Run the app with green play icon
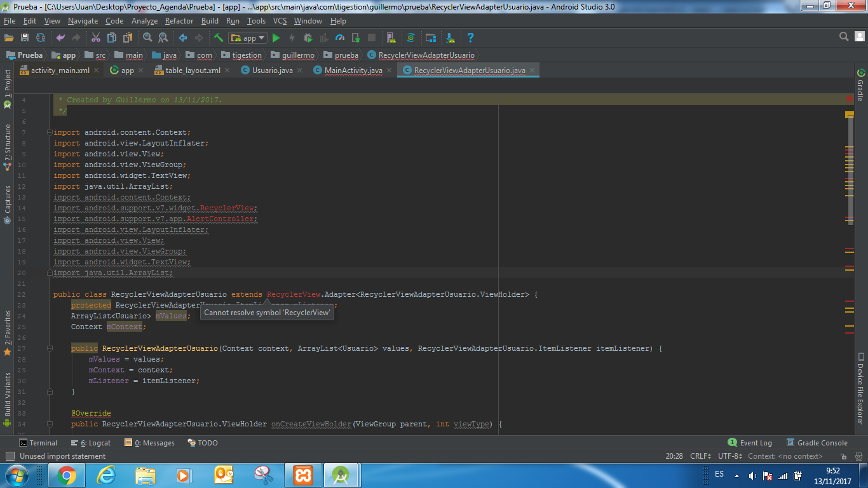The height and width of the screenshot is (488, 868). click(276, 38)
